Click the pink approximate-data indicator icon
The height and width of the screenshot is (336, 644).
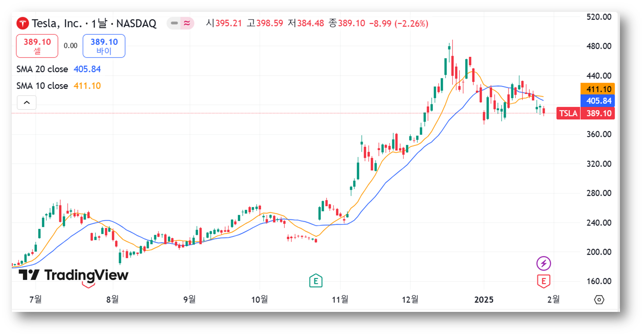tap(187, 23)
